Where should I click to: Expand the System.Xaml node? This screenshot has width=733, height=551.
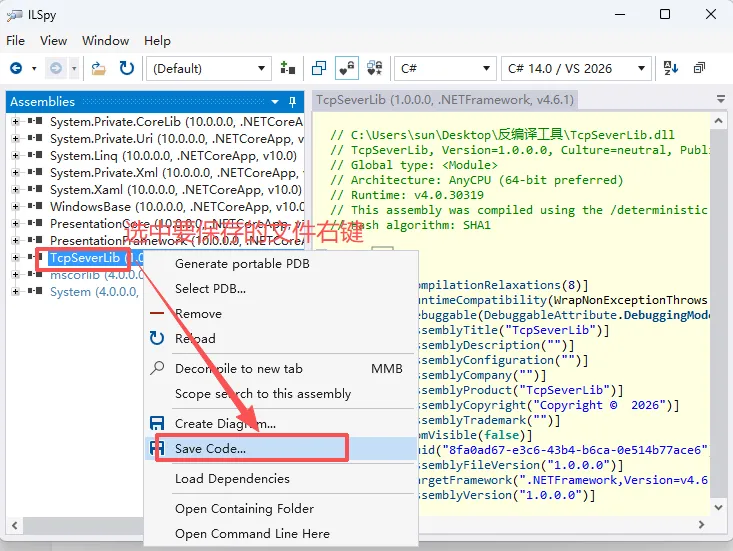click(x=15, y=190)
